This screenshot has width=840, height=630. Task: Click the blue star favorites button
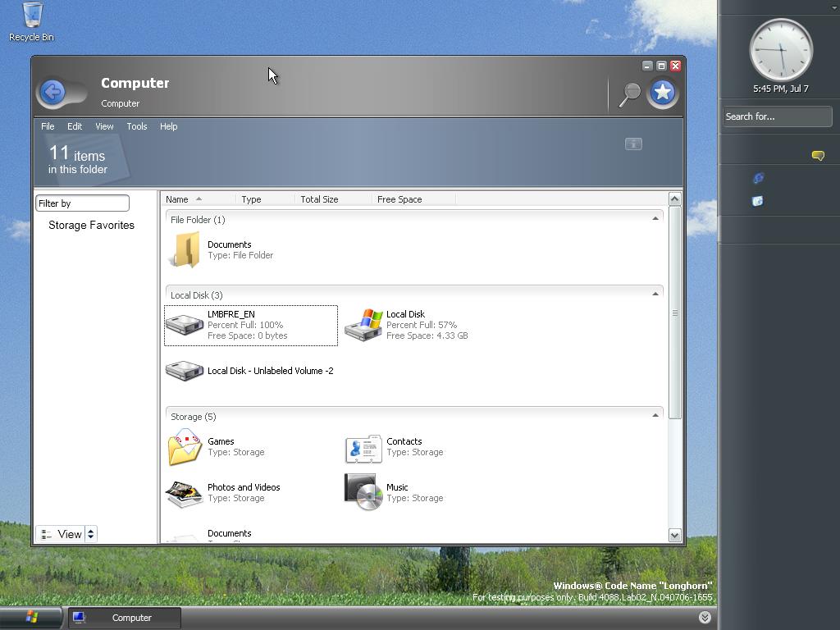point(663,93)
